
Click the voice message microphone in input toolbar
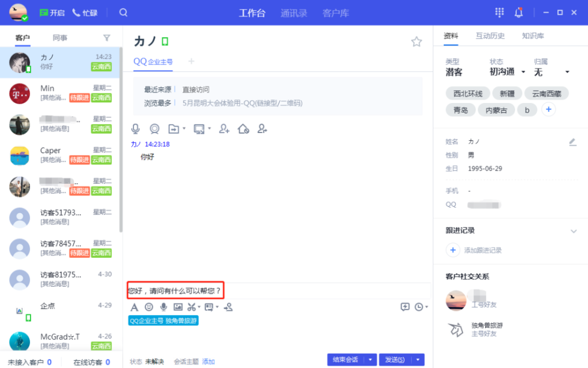coord(163,307)
